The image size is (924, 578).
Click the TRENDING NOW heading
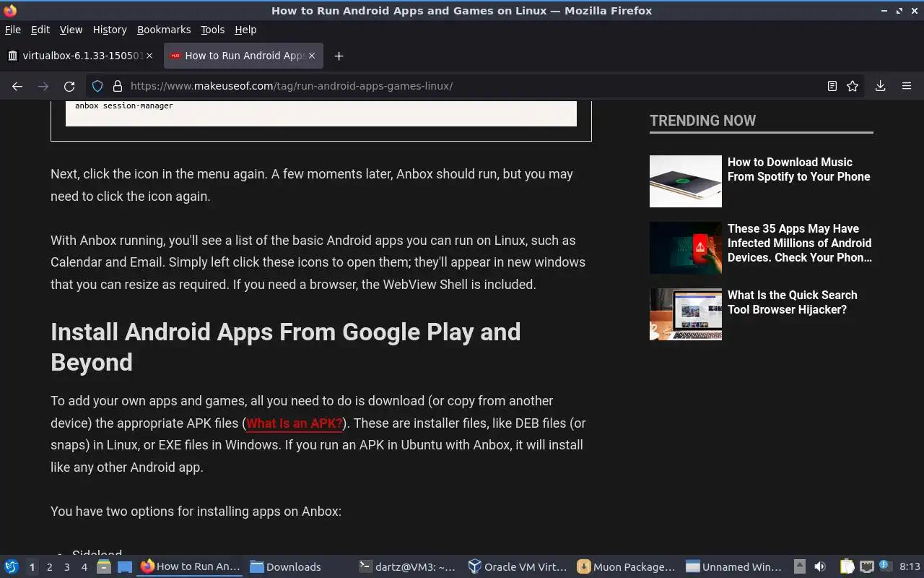702,121
